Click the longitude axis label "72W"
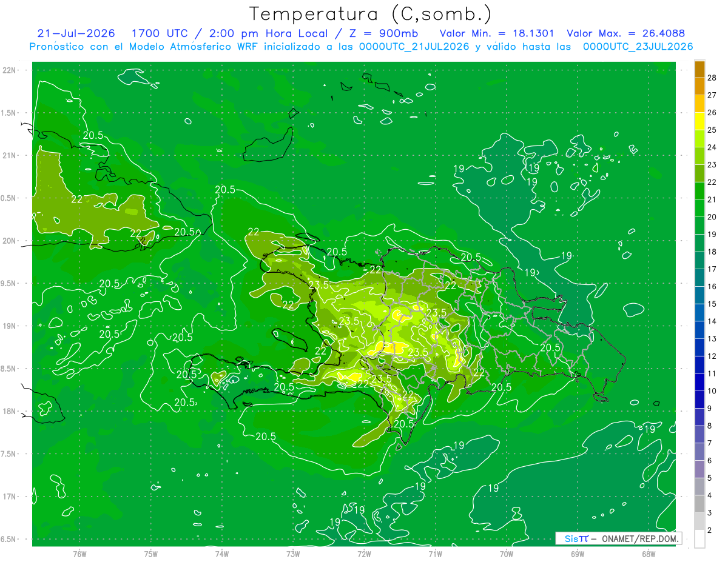 (364, 554)
